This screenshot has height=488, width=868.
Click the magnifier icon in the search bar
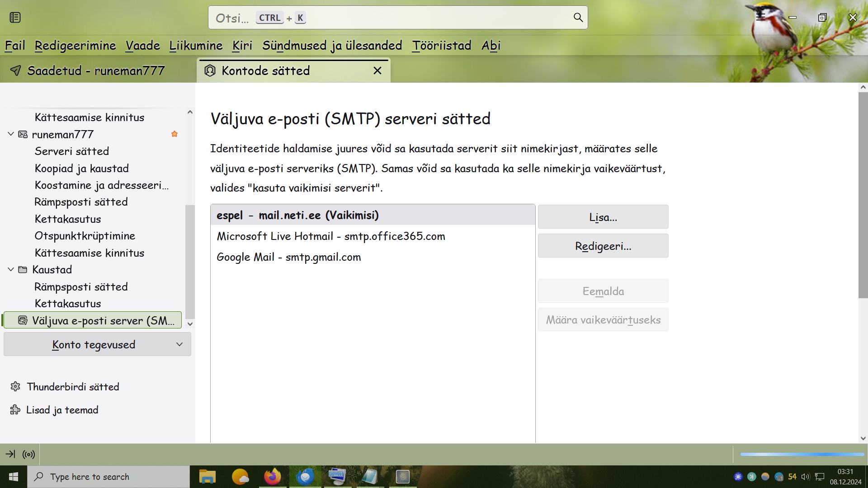578,18
